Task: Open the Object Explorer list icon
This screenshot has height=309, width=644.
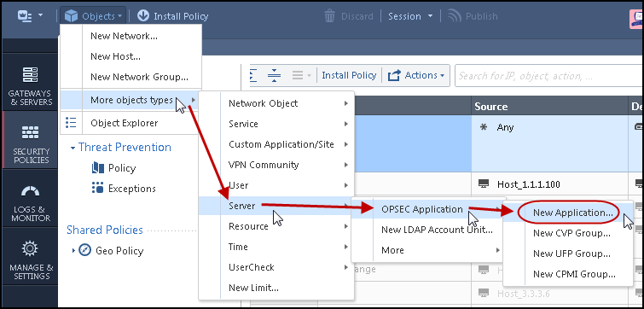Action: 71,123
